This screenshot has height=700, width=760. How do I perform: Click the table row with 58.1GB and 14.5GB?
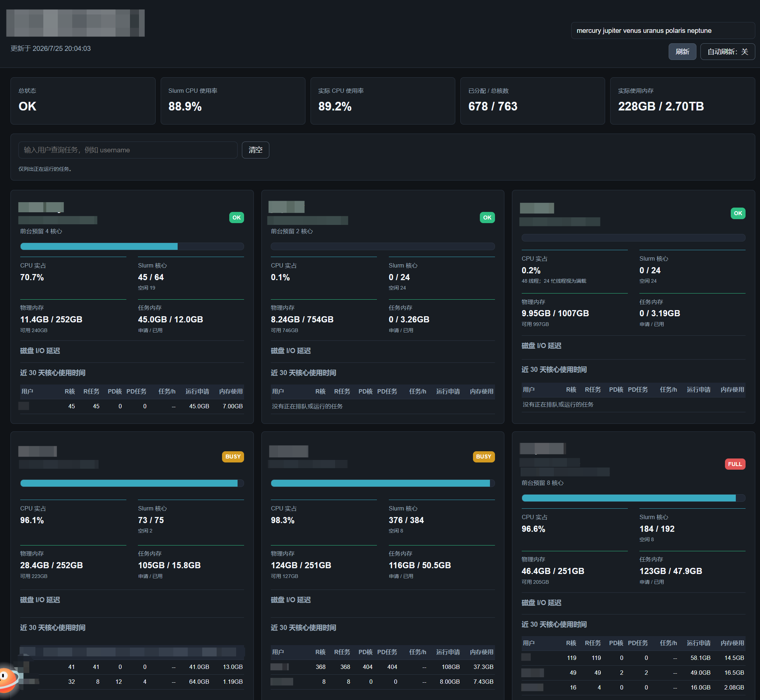634,658
